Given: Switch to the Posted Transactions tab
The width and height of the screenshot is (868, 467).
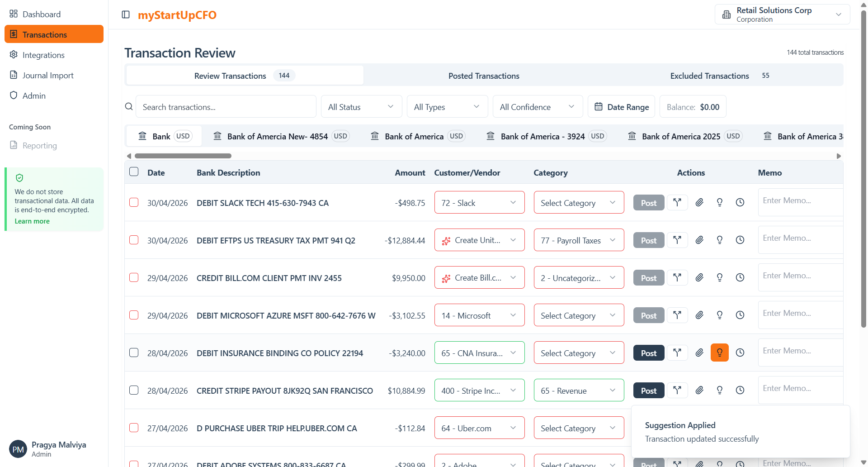Looking at the screenshot, I should tap(483, 76).
